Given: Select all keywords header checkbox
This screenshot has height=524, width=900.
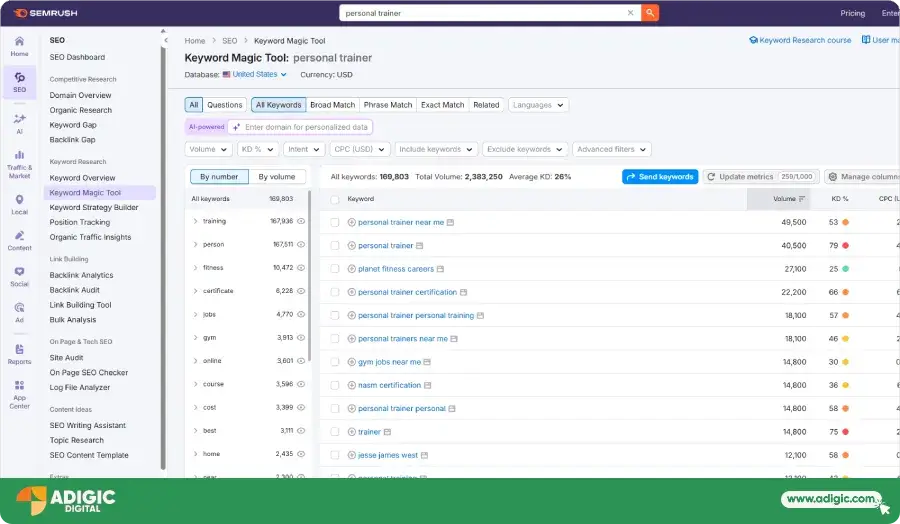Looking at the screenshot, I should tap(335, 199).
